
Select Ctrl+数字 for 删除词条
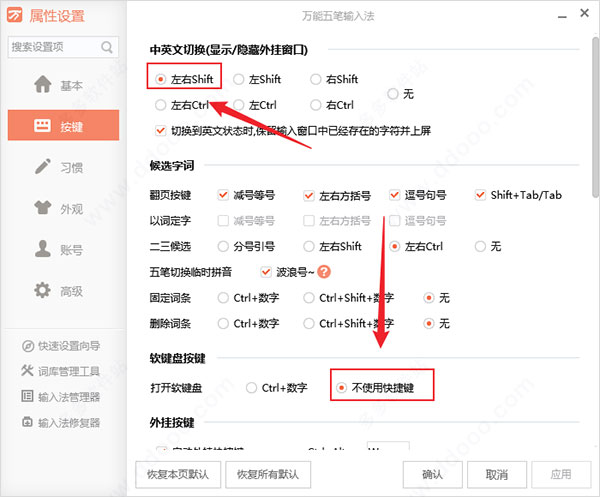tap(223, 324)
